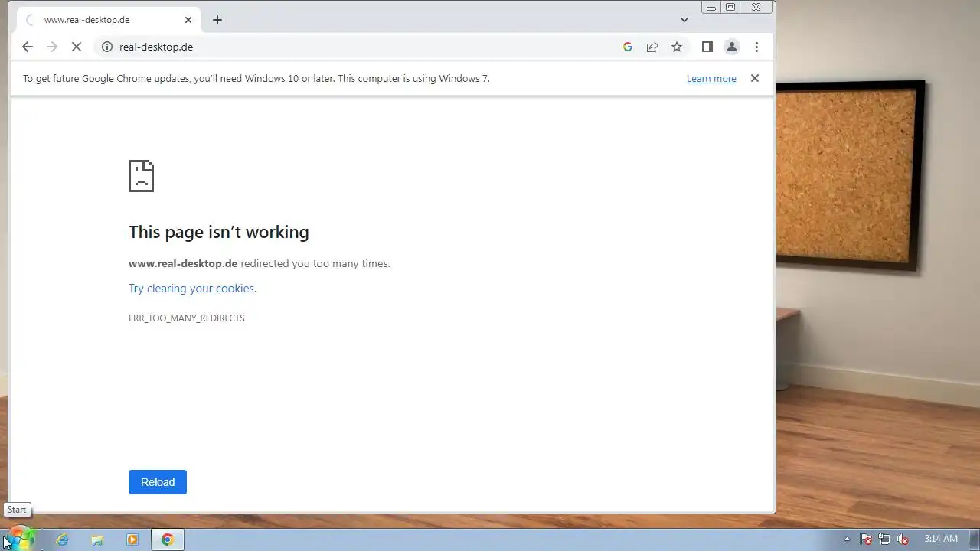Open Windows Media Player from taskbar
The image size is (980, 551).
coord(132,540)
